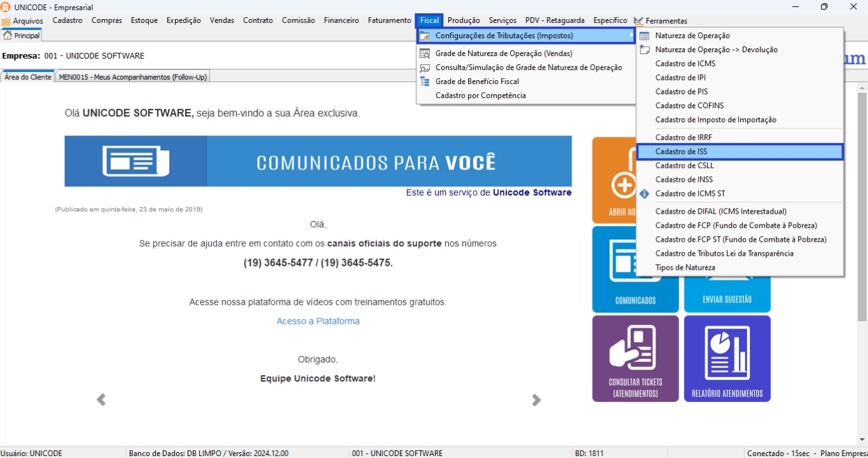Choose Cadastro de ICMS ST option
868x458 pixels.
(x=690, y=193)
